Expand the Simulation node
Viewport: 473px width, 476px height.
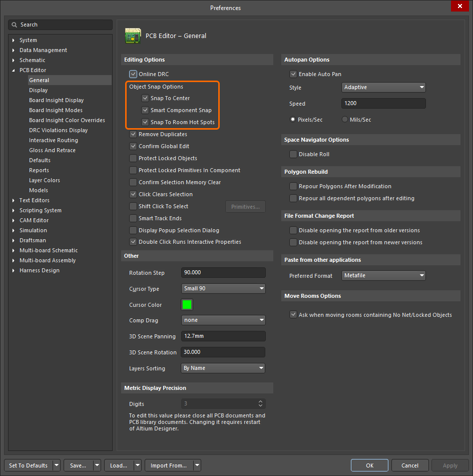click(14, 230)
